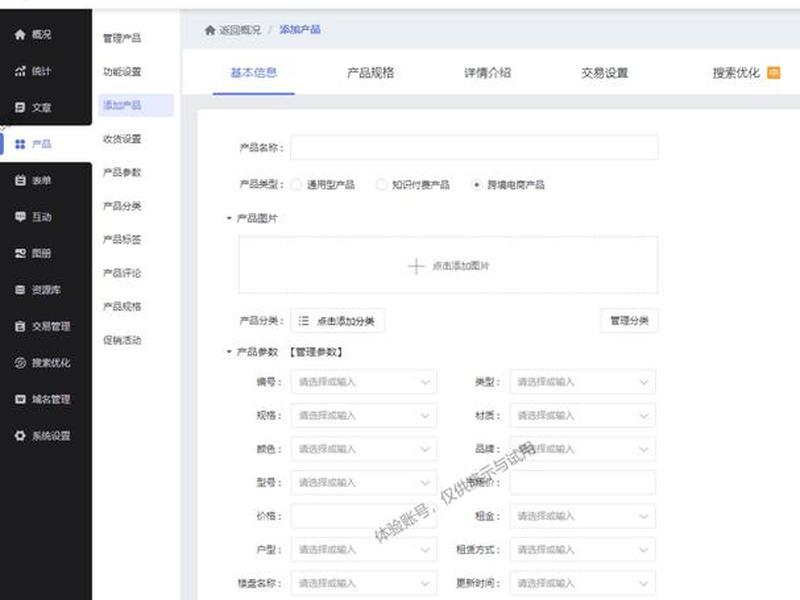Screen dimensions: 800x600
Task: Open 管理产品 in the submenu
Action: pos(122,38)
